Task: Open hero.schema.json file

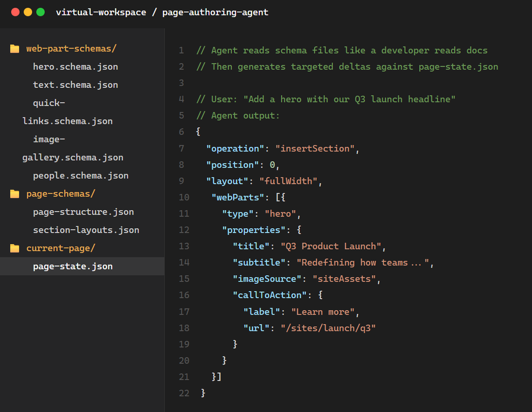Action: coord(75,67)
